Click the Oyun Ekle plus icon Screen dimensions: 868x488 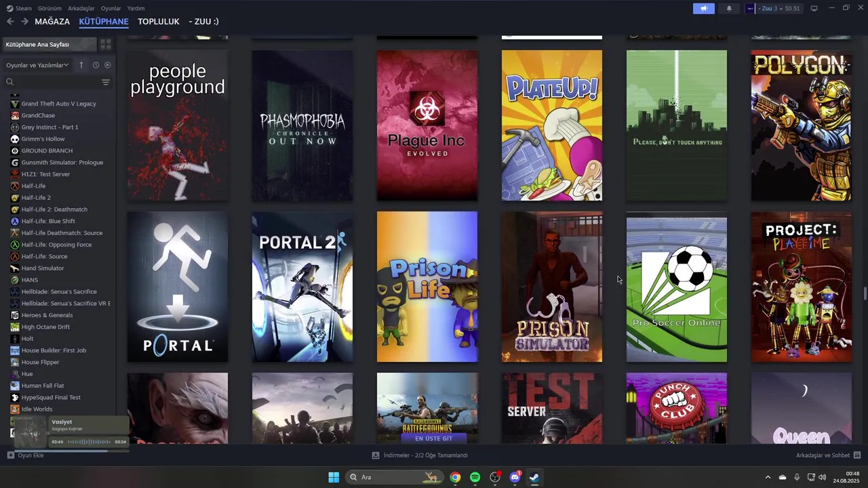click(x=10, y=455)
